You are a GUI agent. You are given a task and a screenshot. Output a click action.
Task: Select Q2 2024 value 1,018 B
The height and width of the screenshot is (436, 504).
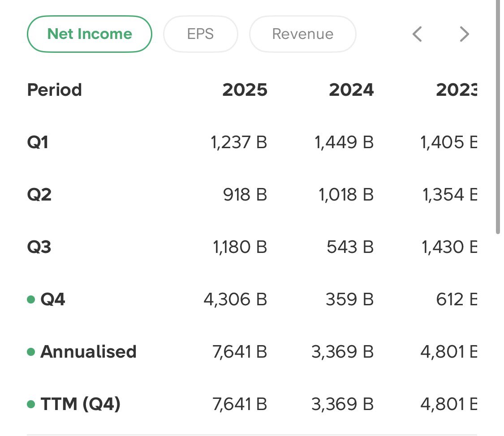[346, 195]
